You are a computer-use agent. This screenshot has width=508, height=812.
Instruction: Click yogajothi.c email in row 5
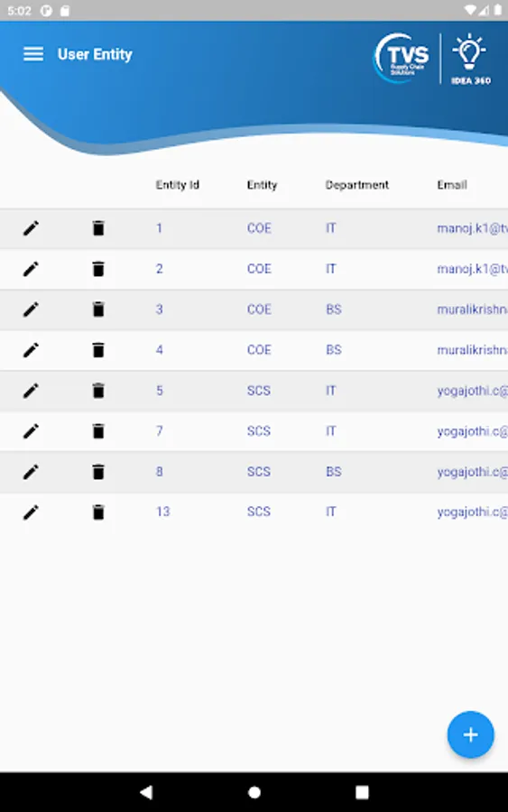472,391
